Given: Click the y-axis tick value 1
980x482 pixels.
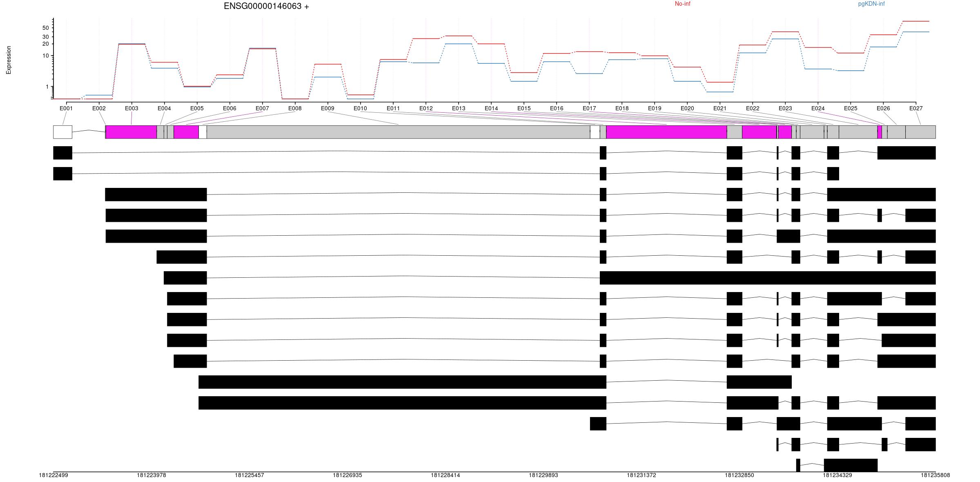Looking at the screenshot, I should pos(47,87).
